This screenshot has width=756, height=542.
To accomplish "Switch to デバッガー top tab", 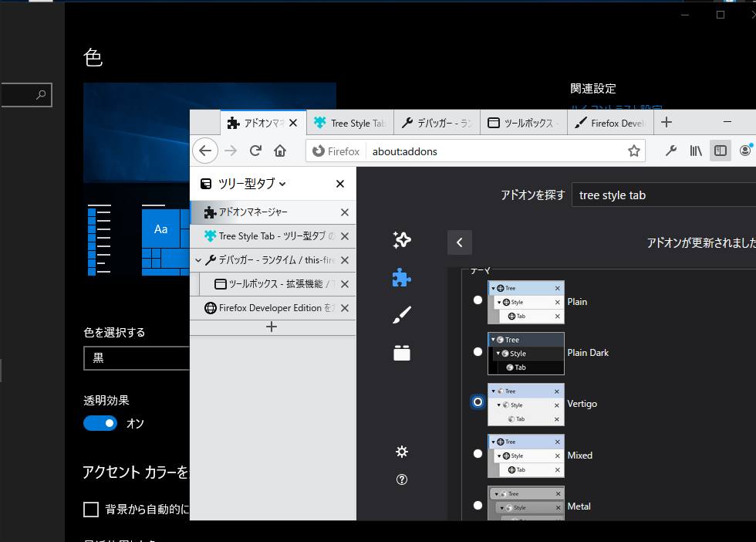I will point(437,123).
